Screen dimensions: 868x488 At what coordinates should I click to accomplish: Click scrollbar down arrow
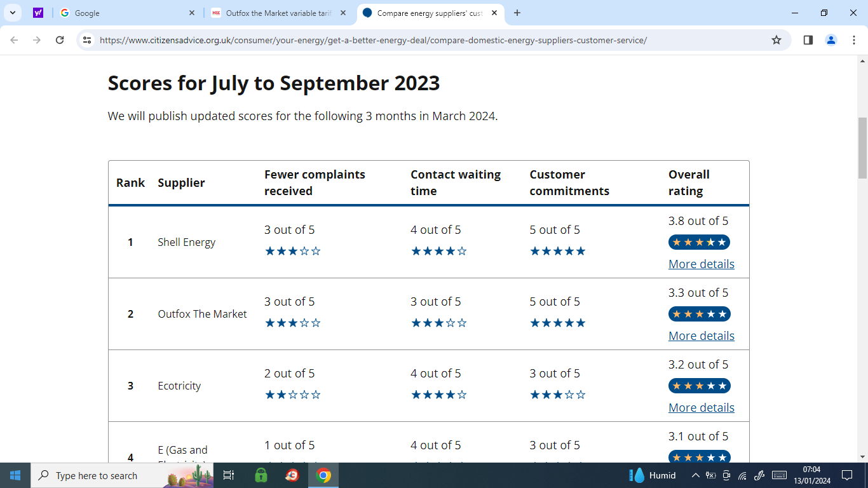pyautogui.click(x=862, y=456)
